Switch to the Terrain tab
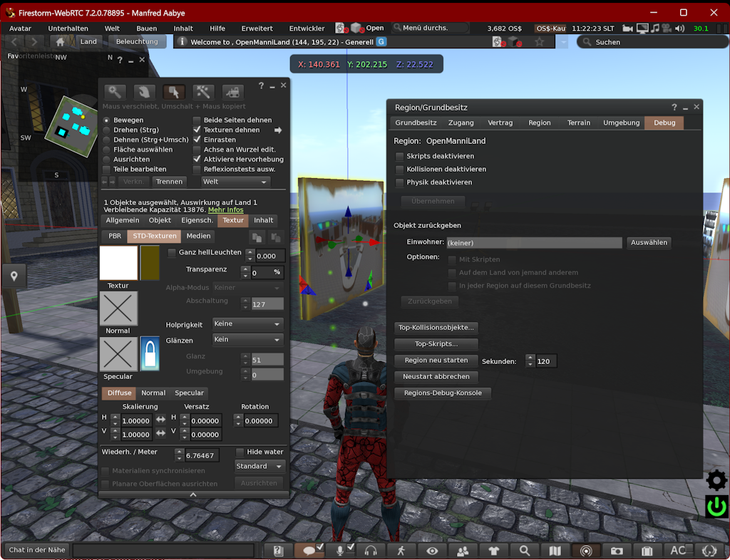The height and width of the screenshot is (560, 730). click(x=578, y=123)
